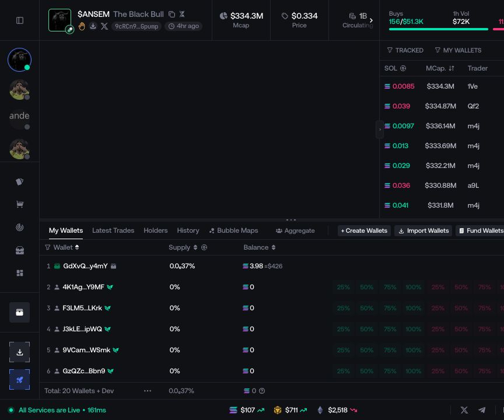Image resolution: width=504 pixels, height=420 pixels.
Task: Expand the Circulating supply stats arrow
Action: (x=371, y=20)
